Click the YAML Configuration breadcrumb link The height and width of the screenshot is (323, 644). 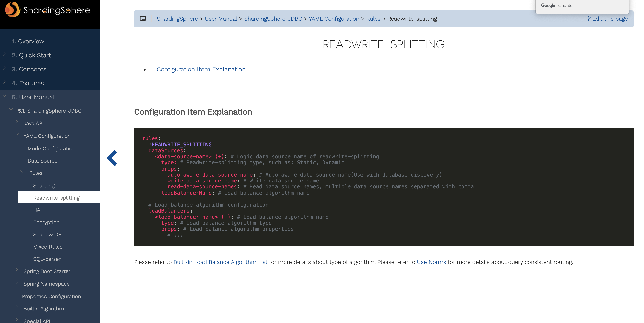tap(334, 19)
